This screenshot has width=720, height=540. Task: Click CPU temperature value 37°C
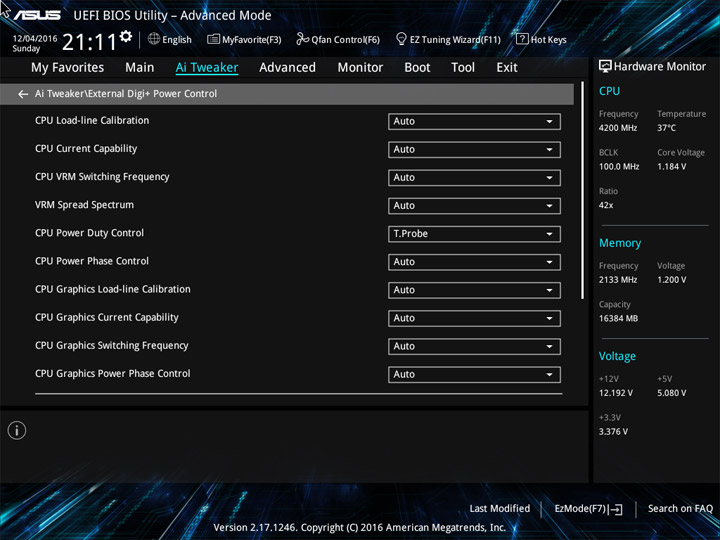click(667, 128)
